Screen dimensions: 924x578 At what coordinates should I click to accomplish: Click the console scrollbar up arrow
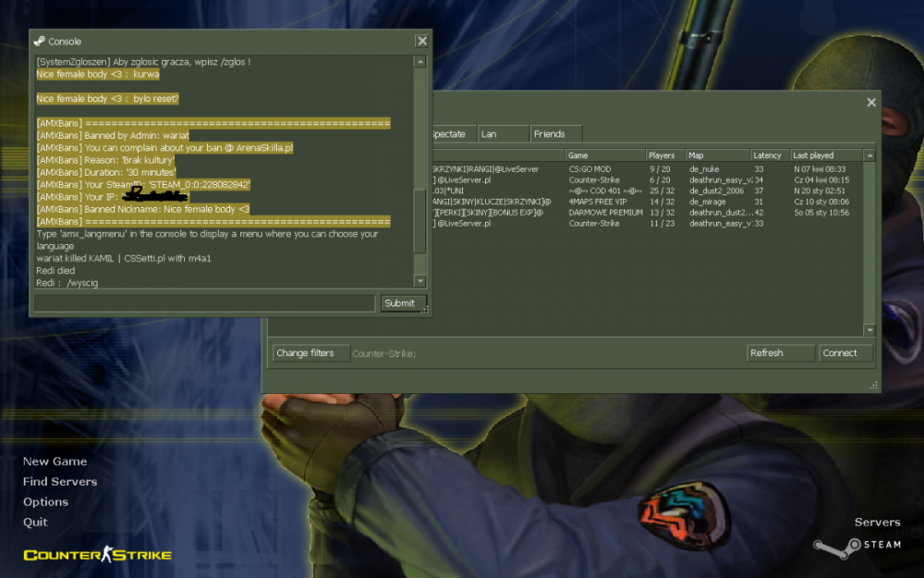pyautogui.click(x=419, y=62)
